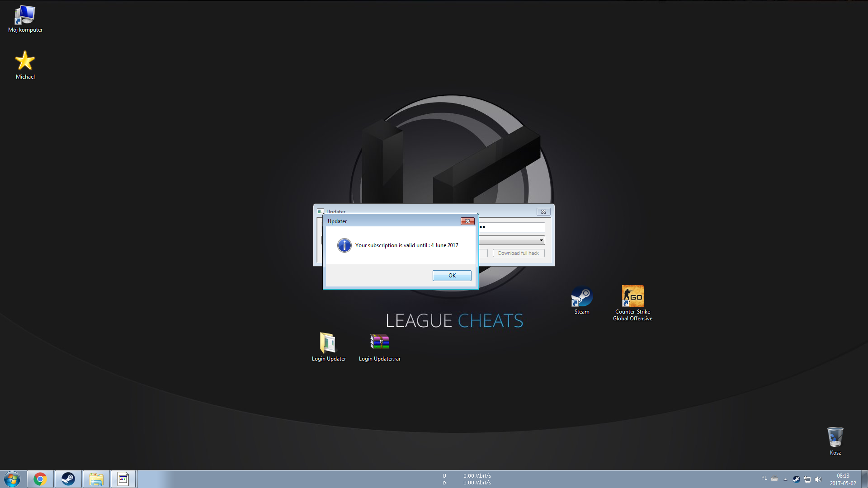This screenshot has height=488, width=868.
Task: Click the PL language indicator in tray
Action: pyautogui.click(x=764, y=478)
